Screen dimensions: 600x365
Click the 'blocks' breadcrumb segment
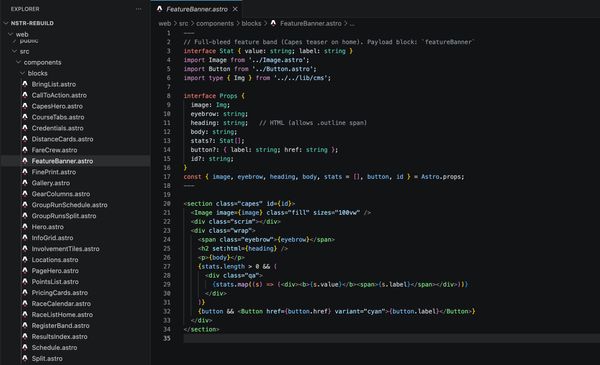click(x=251, y=23)
